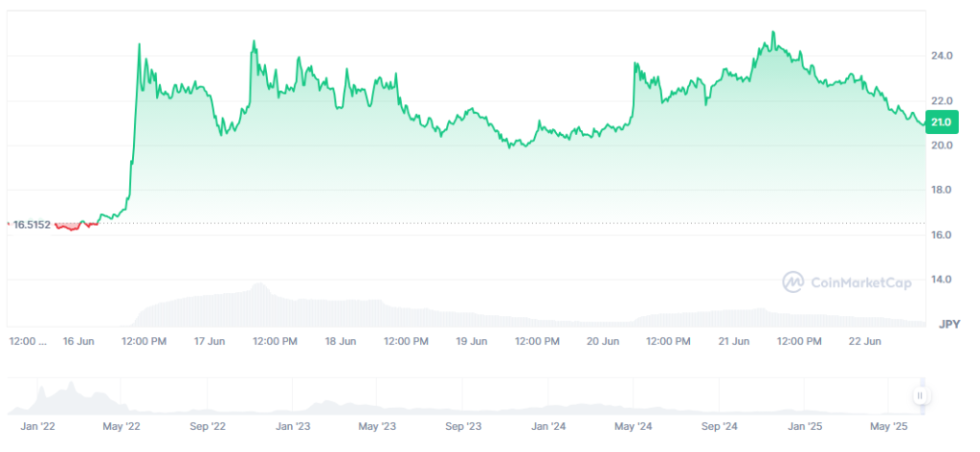Viewport: 980px width, 452px height.
Task: Select May '25 on the navigator timeline
Action: 889,426
